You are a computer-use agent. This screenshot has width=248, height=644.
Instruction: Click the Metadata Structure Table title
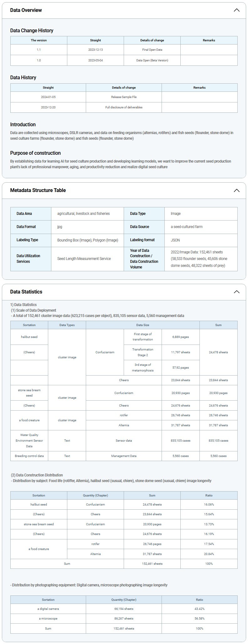coord(38,190)
